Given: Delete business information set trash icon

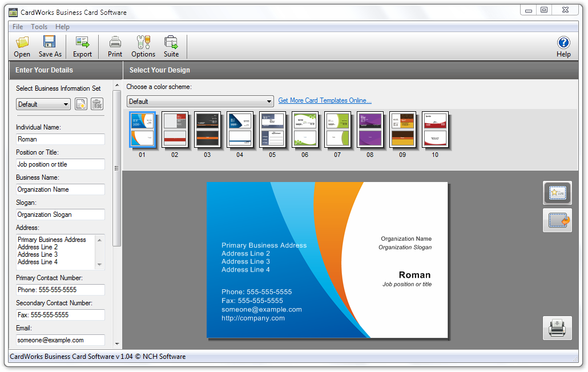Looking at the screenshot, I should coord(97,104).
